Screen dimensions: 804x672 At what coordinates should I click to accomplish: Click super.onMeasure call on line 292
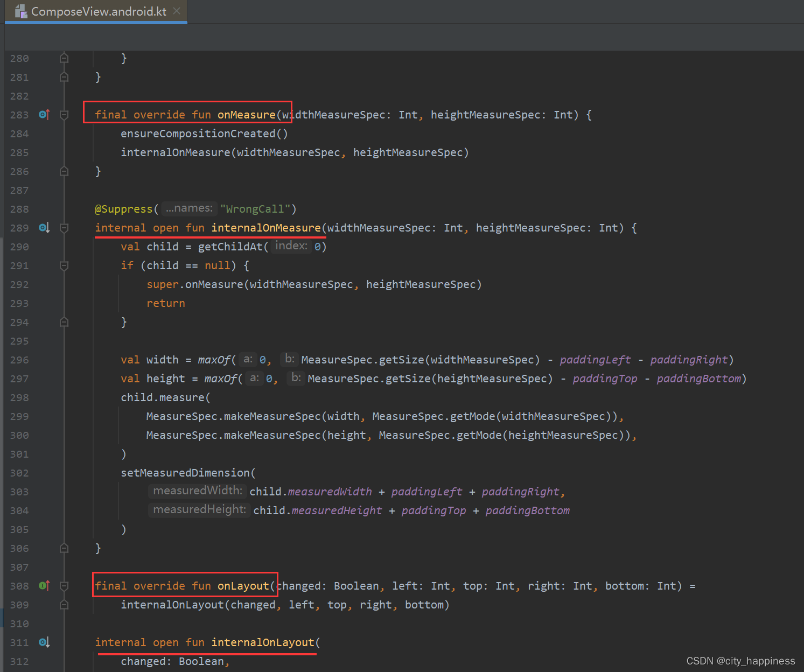pyautogui.click(x=195, y=284)
